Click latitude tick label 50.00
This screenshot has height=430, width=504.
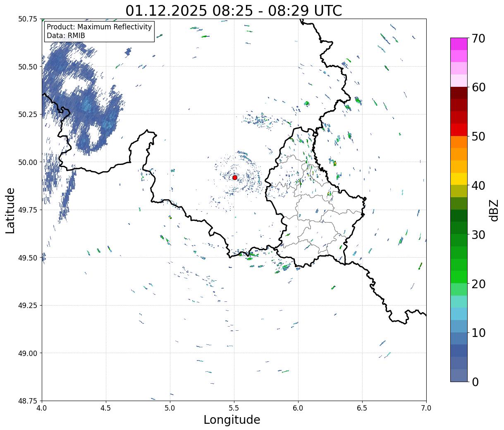[x=28, y=162]
